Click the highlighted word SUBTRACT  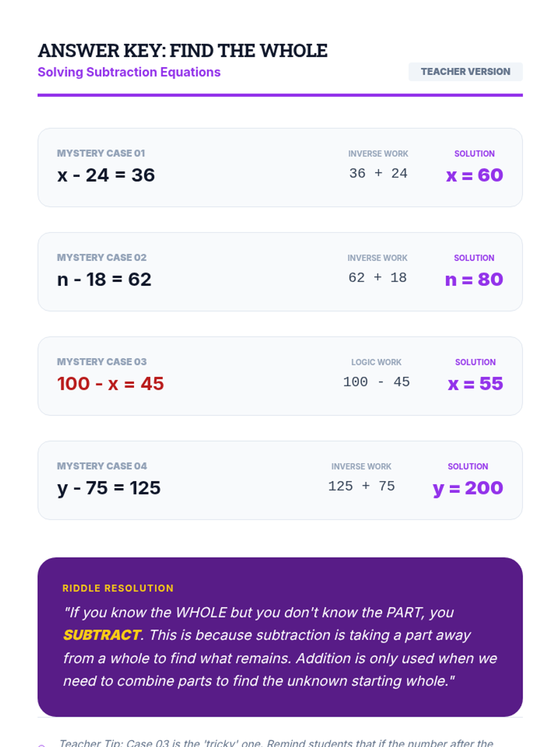(102, 635)
